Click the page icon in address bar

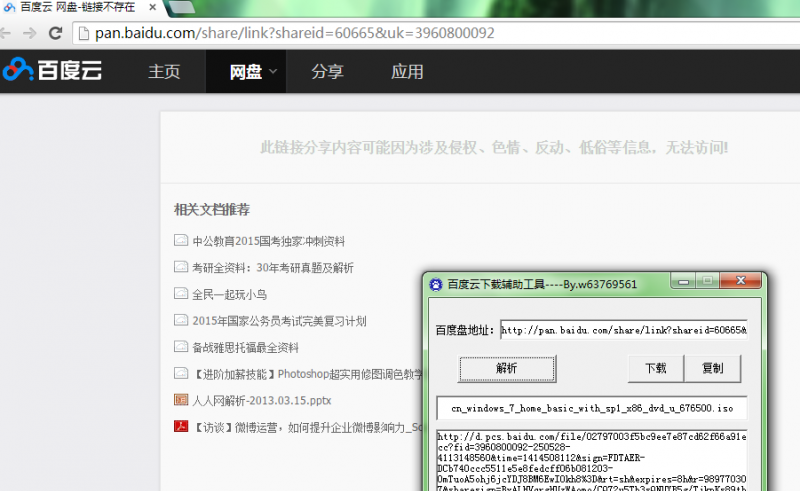(83, 34)
